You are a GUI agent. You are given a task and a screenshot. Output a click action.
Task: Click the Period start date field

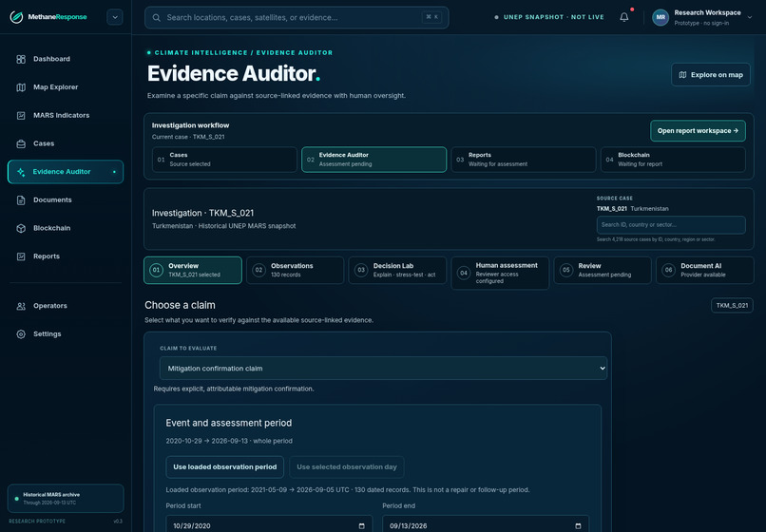click(x=269, y=523)
